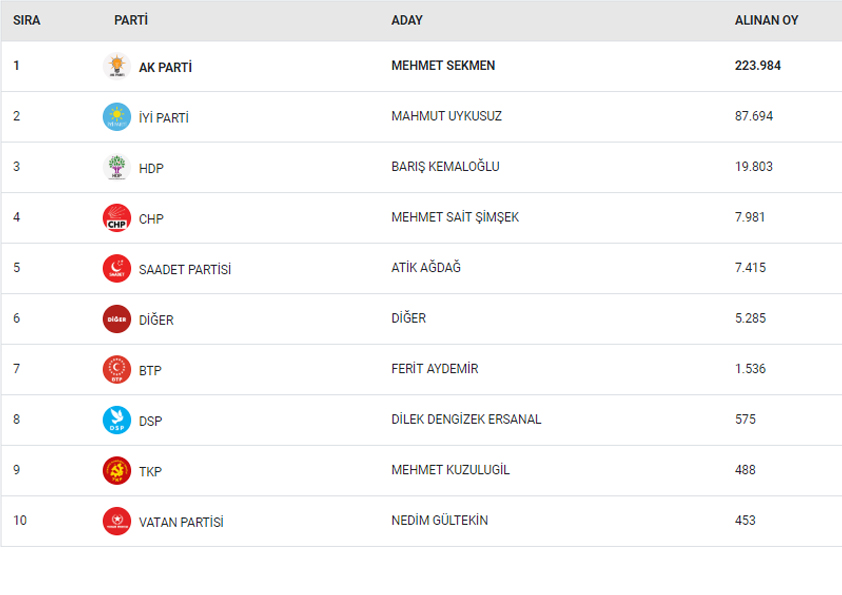Click the HDP tree logo
The height and width of the screenshot is (595, 842).
tap(117, 167)
